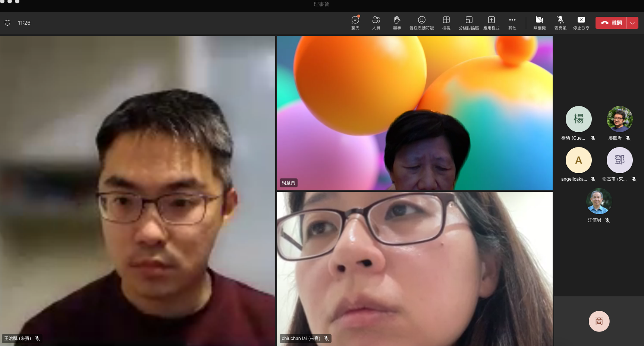Select 江信男 participant photo avatar
This screenshot has height=346, width=644.
(x=599, y=201)
